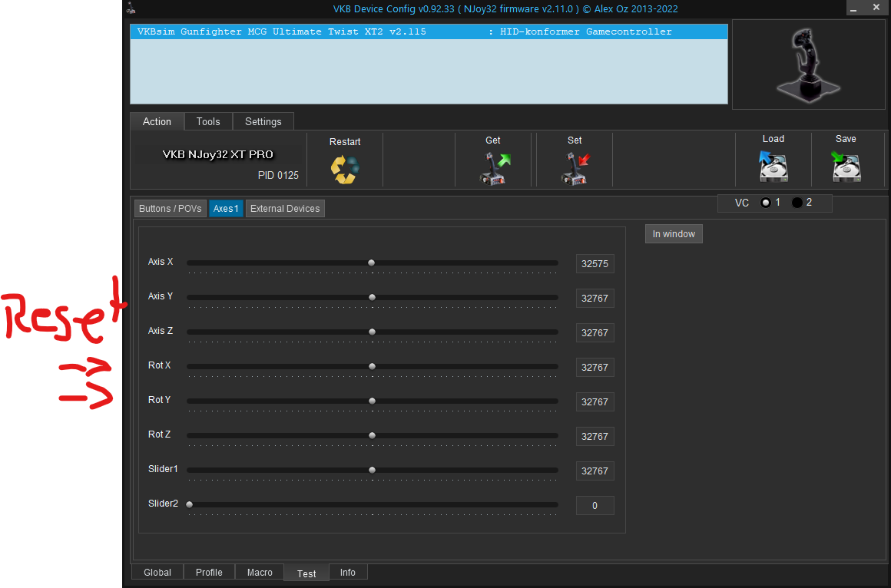The width and height of the screenshot is (891, 588).
Task: Open the Macro bottom tab
Action: [260, 572]
